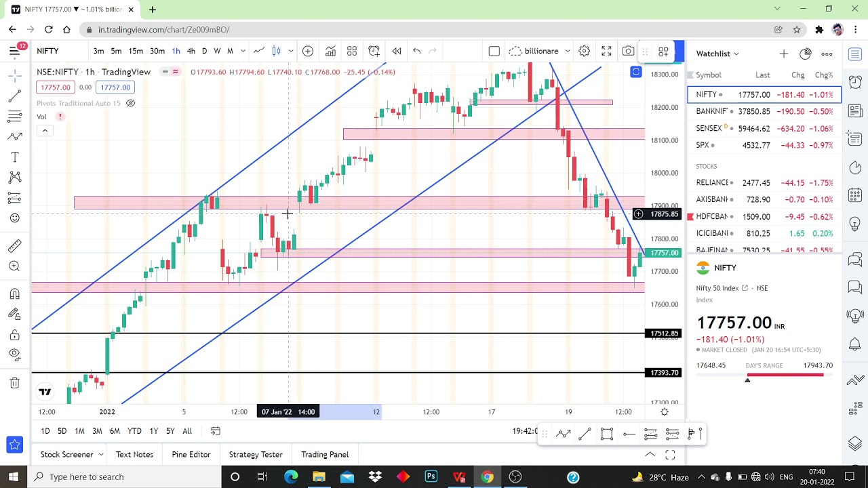Open the Trading Panel tab
Screen dimensions: 868x488
[325, 454]
